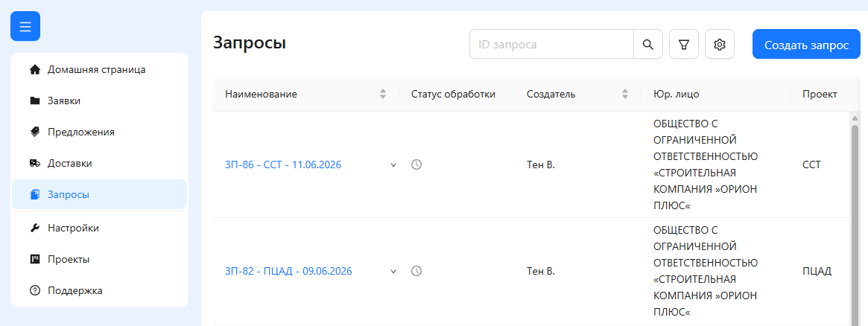Click Тен В. in the ЗП-86 row

(x=540, y=164)
